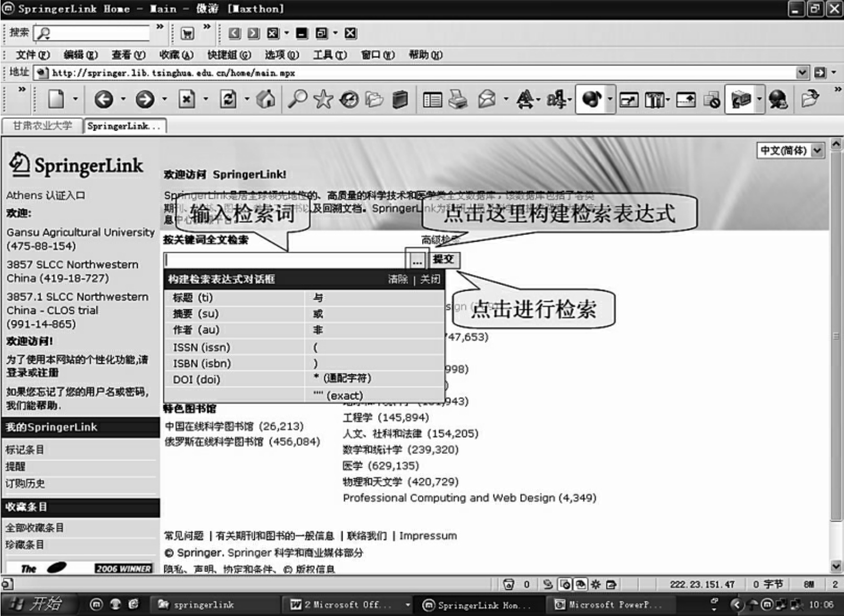The image size is (844, 616).
Task: Click the book icon in toolbar
Action: [400, 99]
